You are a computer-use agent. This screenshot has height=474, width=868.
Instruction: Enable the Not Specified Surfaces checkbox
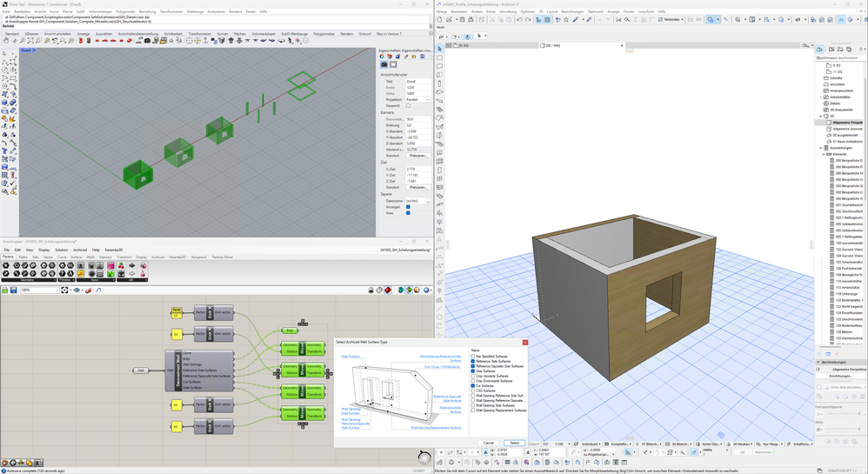pos(473,356)
